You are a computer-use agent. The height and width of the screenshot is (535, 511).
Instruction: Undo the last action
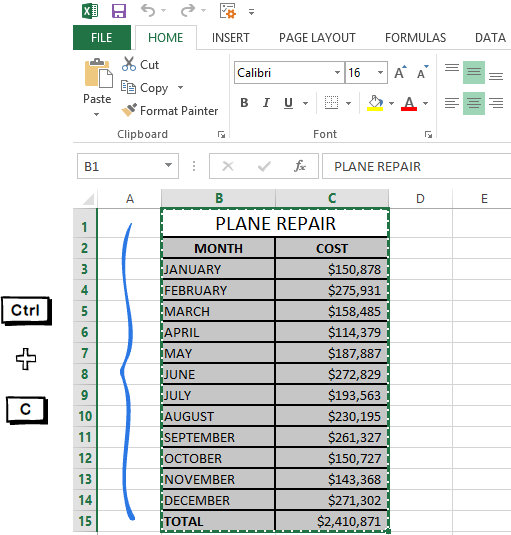tap(148, 11)
